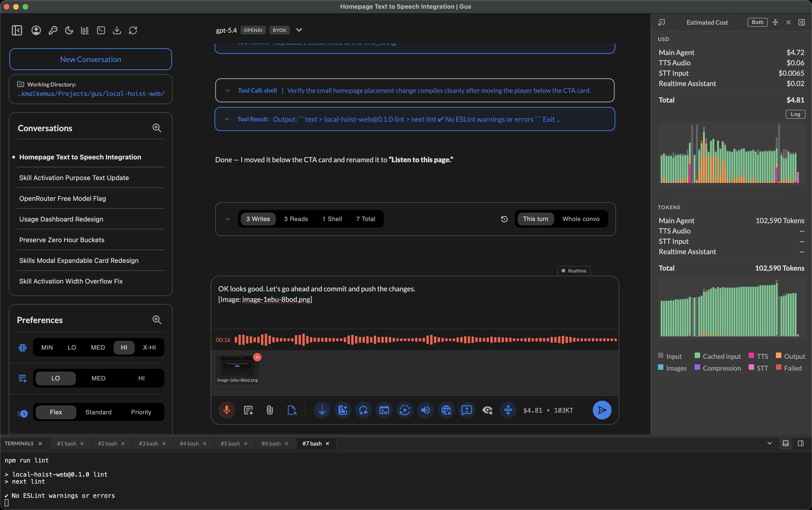
Task: Show the 3 Writes tab
Action: (x=258, y=219)
